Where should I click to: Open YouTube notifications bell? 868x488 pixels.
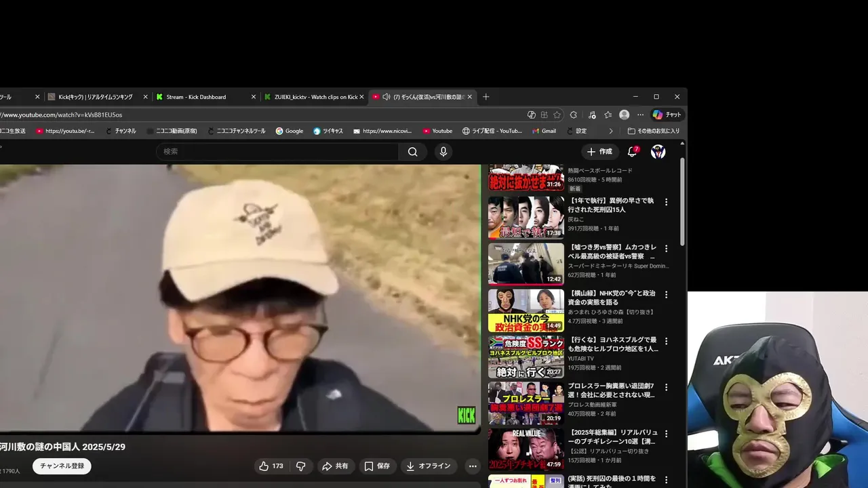(632, 152)
